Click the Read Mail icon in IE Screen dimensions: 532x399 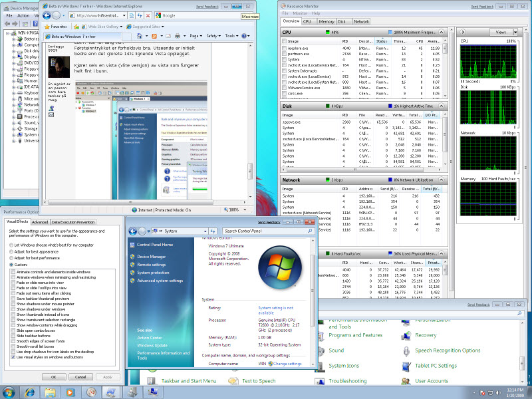[168, 36]
